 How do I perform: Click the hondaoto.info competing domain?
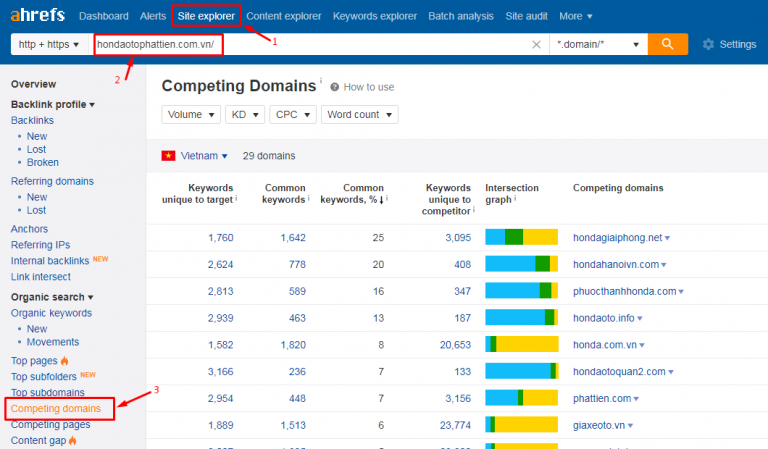pos(603,318)
